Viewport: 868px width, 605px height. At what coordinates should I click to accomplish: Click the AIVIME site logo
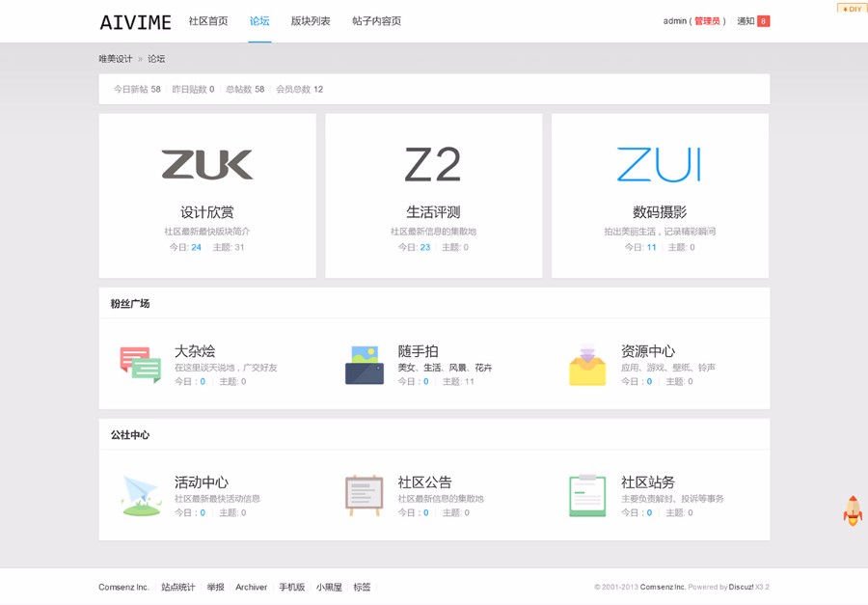point(135,22)
